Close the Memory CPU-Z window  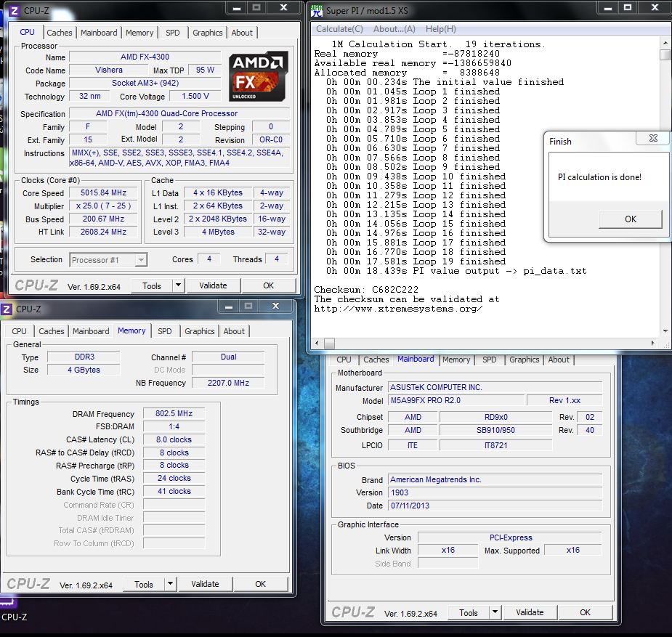tap(275, 306)
